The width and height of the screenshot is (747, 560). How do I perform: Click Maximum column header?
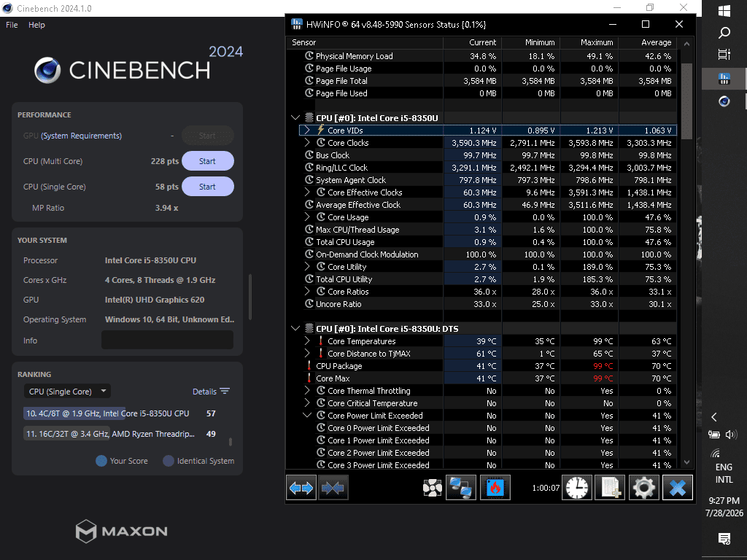(x=589, y=42)
